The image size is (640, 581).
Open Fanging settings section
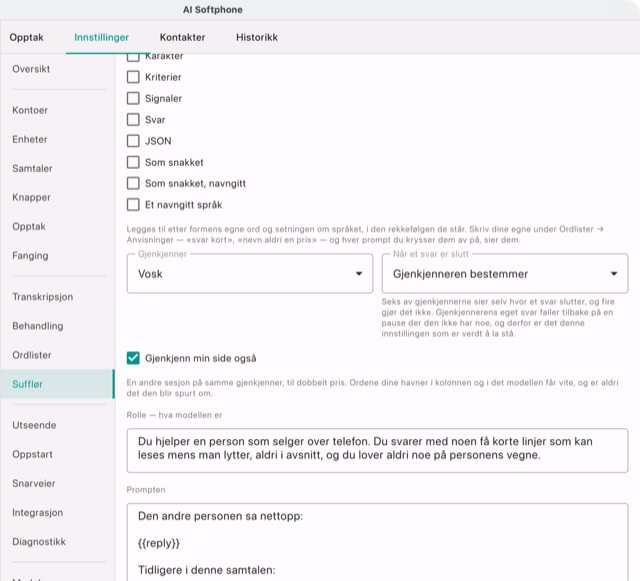coord(57,256)
